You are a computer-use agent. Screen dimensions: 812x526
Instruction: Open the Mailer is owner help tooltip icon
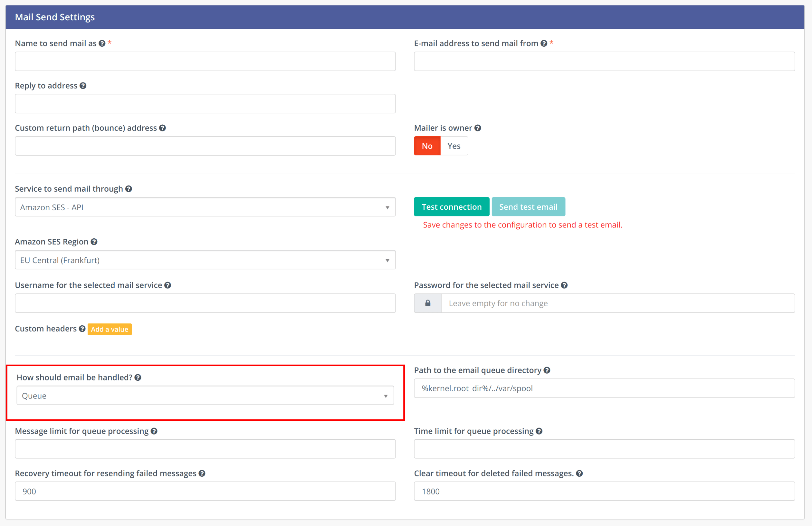click(x=478, y=128)
